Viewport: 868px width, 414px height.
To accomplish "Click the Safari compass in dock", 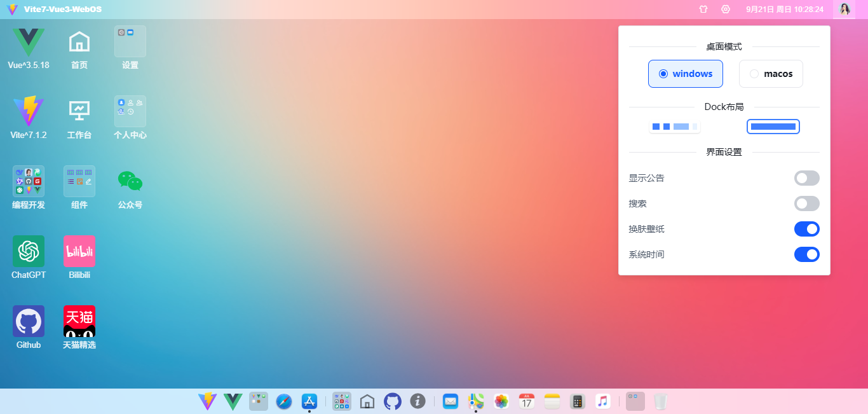I will [x=284, y=401].
